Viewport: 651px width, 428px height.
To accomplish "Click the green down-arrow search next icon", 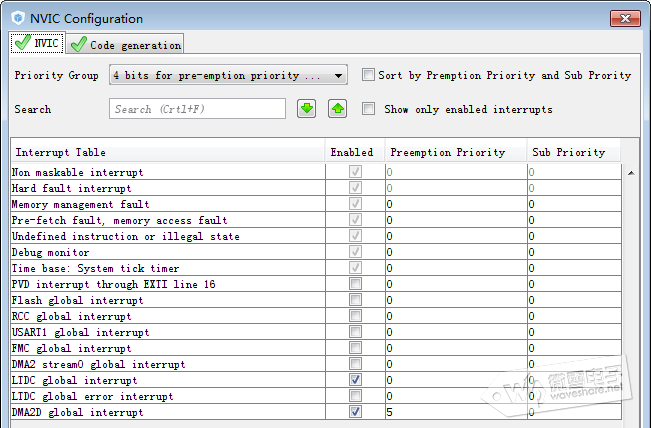I will tap(307, 109).
